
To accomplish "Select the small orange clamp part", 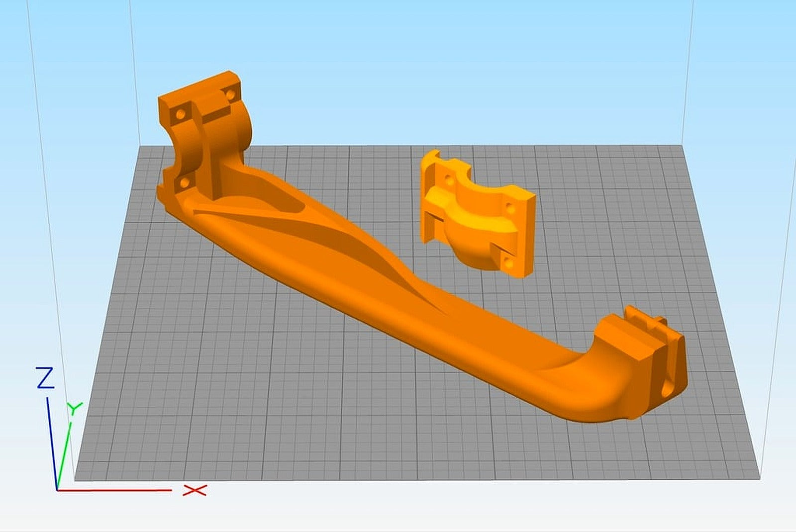I will [478, 209].
